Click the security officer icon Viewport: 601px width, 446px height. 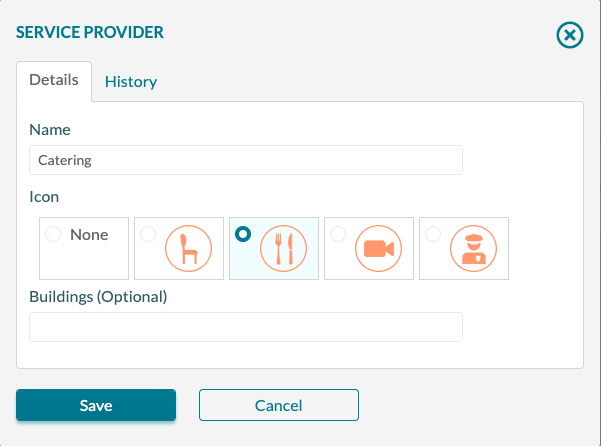473,249
